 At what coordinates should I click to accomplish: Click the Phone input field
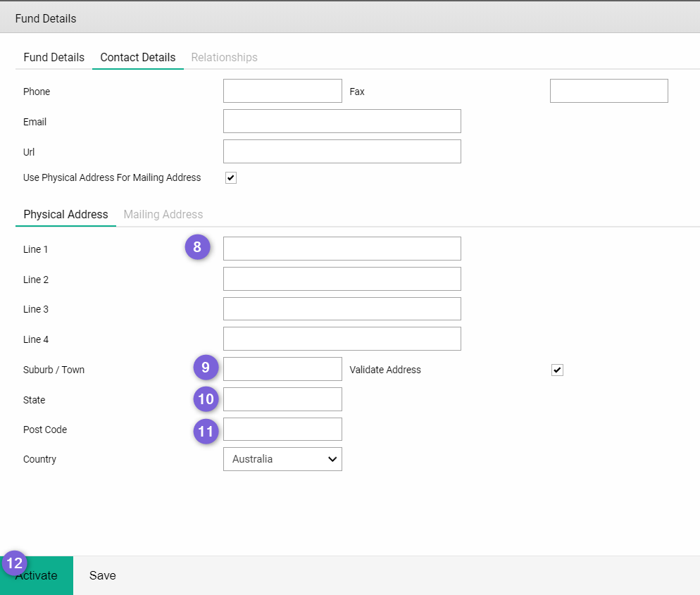coord(282,91)
